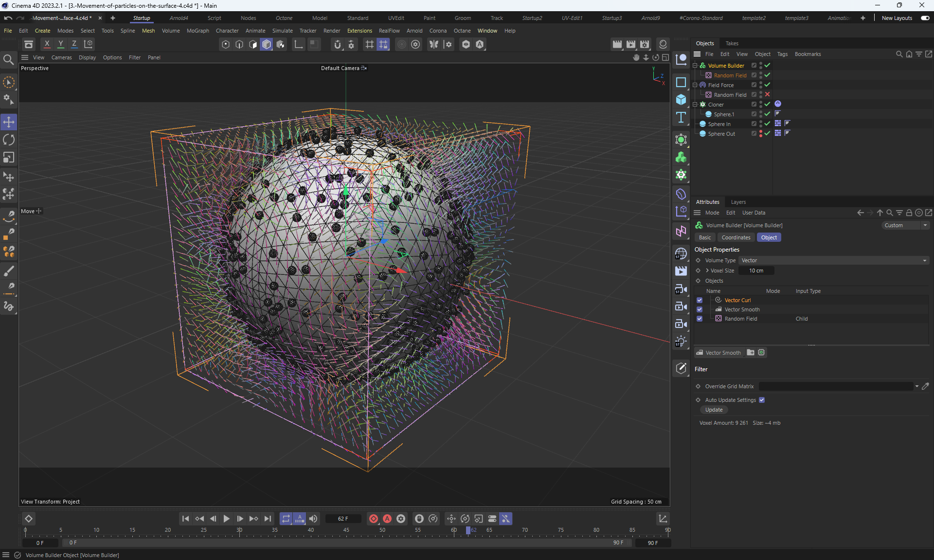Image resolution: width=934 pixels, height=560 pixels.
Task: Uncheck the Vector Curl layer checkbox
Action: (700, 300)
